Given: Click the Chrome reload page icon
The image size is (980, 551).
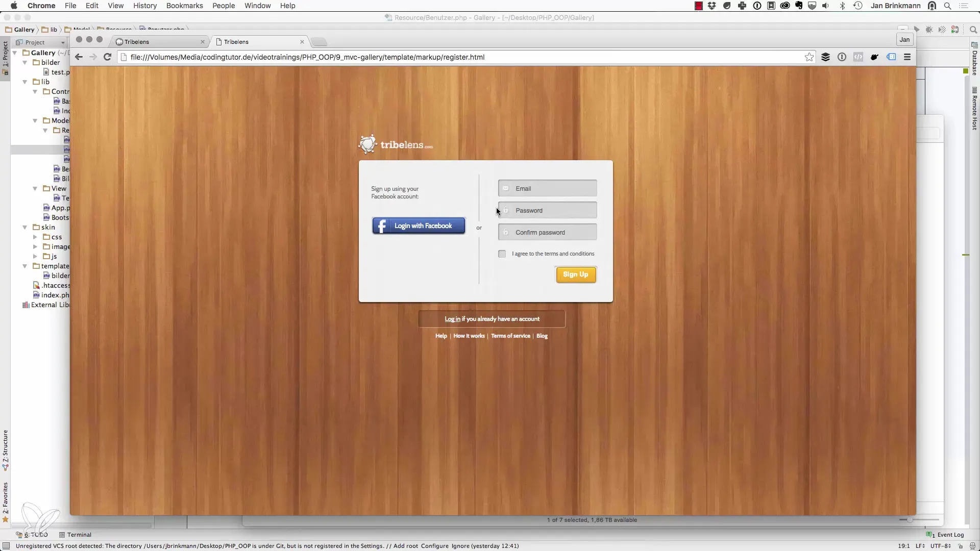Looking at the screenshot, I should click(x=107, y=57).
